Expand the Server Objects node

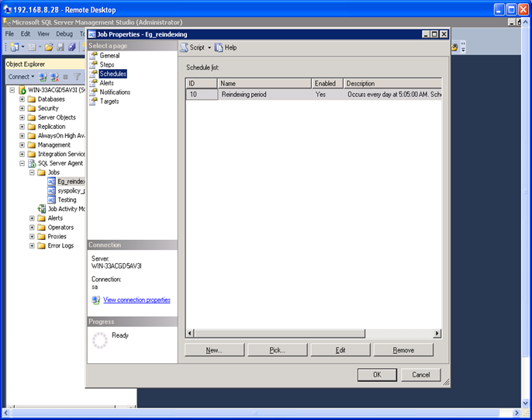point(22,117)
